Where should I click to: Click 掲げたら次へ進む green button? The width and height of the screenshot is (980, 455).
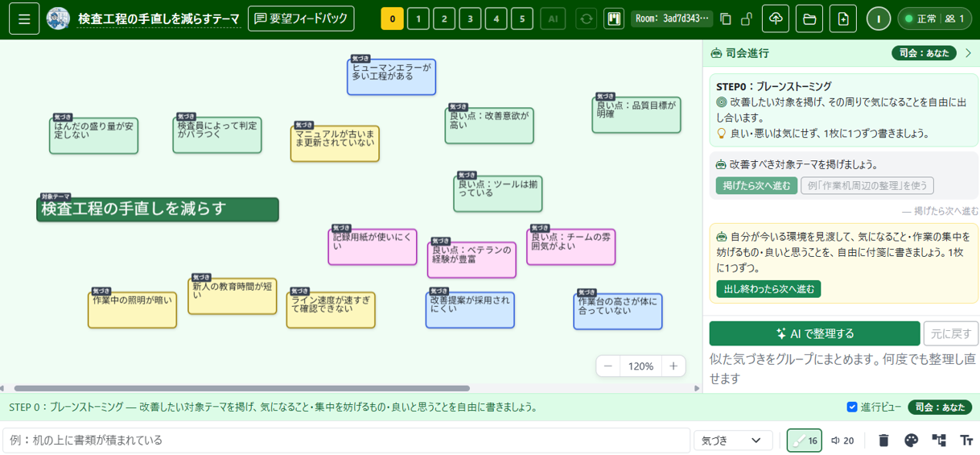[756, 186]
